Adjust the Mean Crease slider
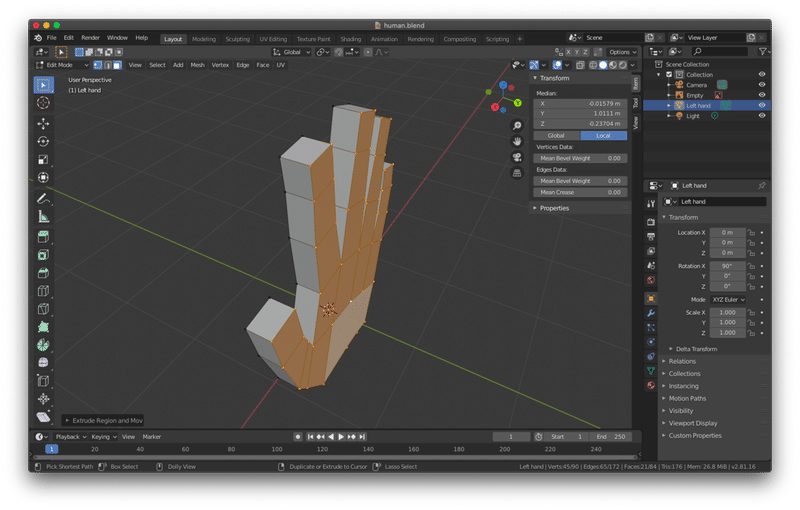800x510 pixels. pos(581,192)
